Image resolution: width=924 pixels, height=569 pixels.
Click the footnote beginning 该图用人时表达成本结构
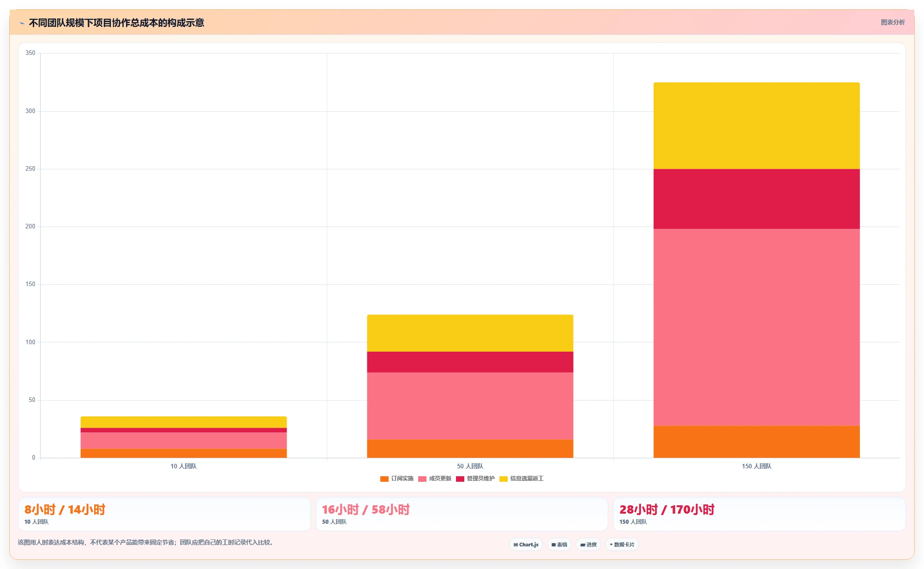[x=147, y=542]
